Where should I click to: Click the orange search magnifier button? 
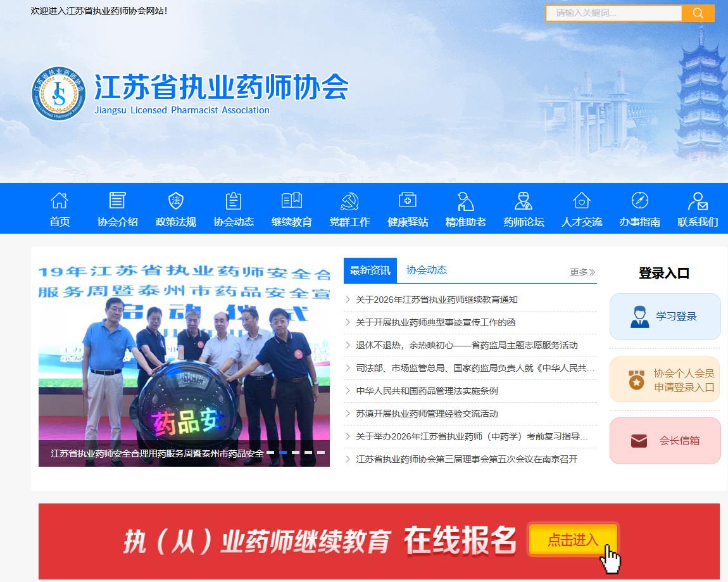pos(698,13)
